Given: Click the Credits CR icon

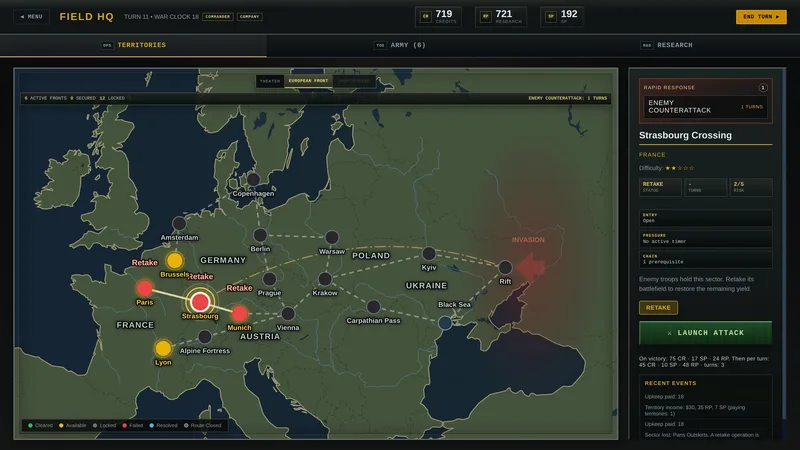Looking at the screenshot, I should pos(426,17).
